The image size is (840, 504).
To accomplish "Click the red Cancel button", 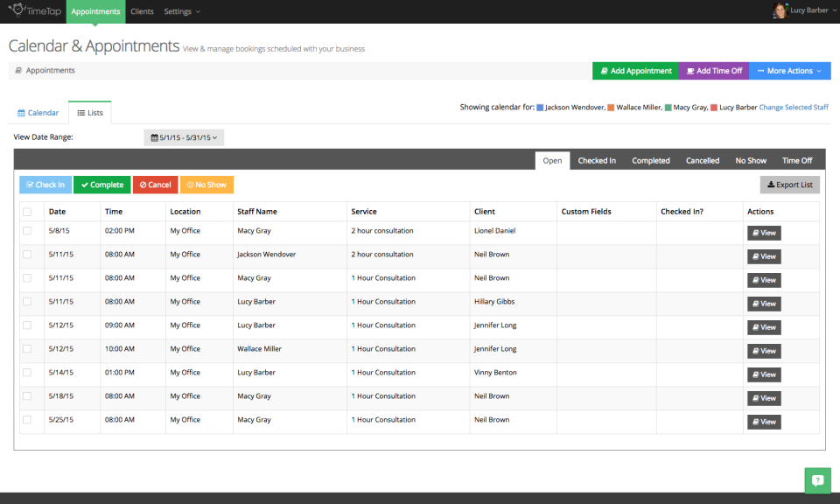I will [156, 185].
